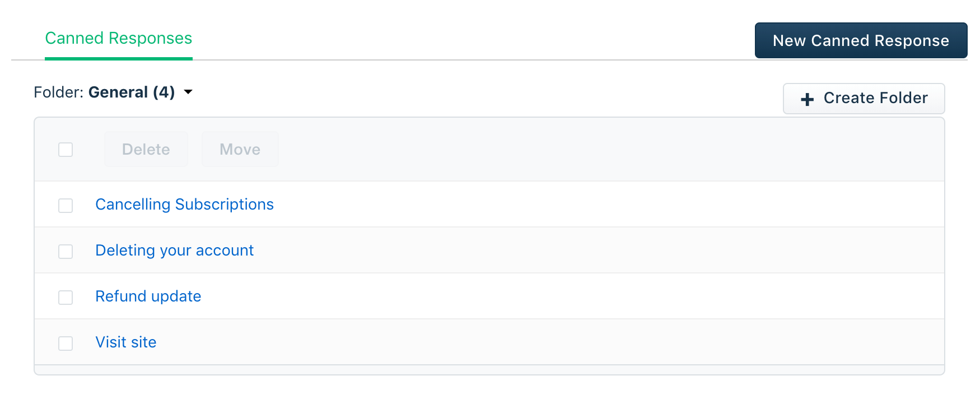The image size is (980, 399).
Task: Open the Folder General dropdown arrow
Action: tap(188, 92)
